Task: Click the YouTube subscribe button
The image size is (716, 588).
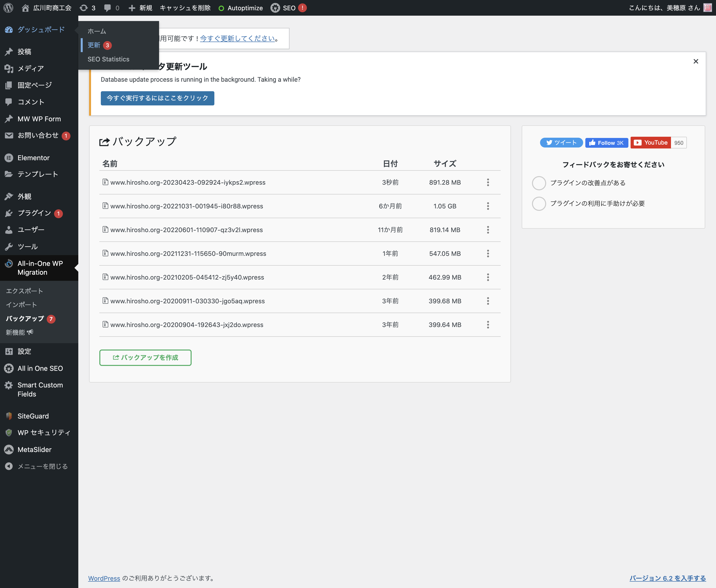Action: [x=651, y=143]
